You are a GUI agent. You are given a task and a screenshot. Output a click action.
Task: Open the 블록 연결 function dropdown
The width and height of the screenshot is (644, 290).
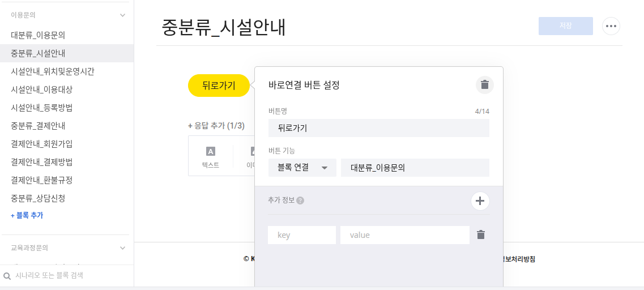[x=302, y=168]
